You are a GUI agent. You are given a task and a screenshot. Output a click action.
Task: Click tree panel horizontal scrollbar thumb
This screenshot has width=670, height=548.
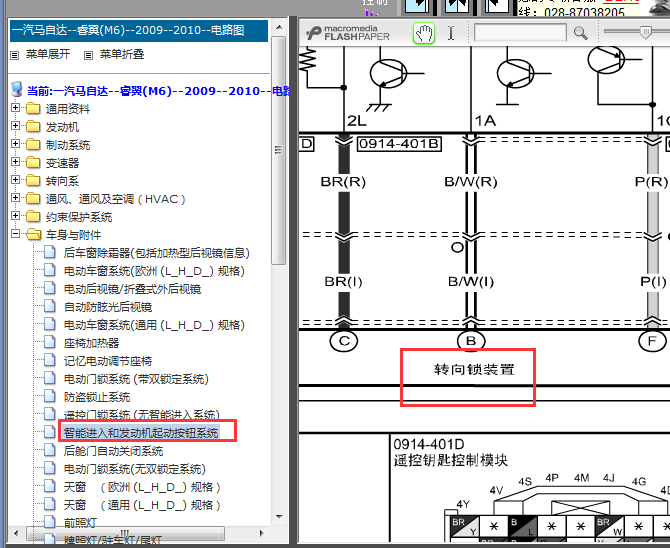tap(125, 533)
